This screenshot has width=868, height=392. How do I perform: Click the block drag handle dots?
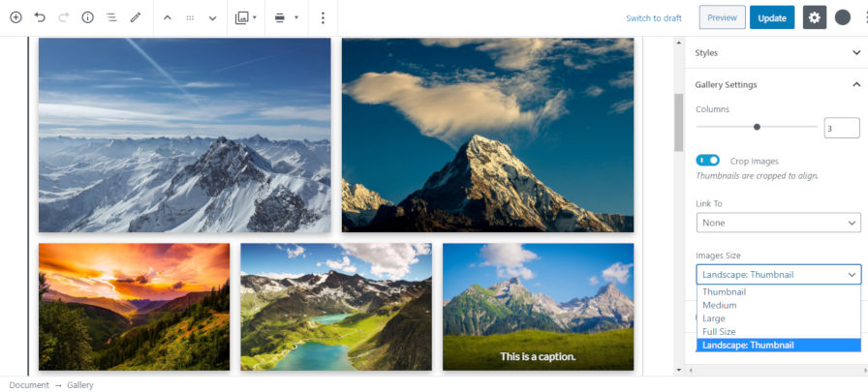tap(190, 17)
